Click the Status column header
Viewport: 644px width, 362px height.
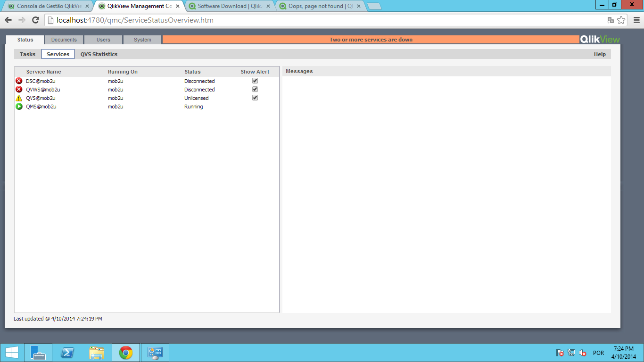tap(192, 72)
